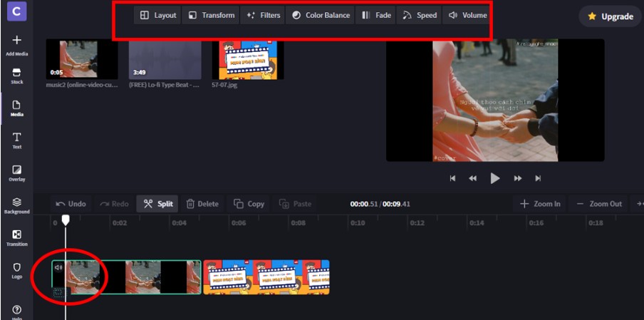
Task: Click the file name '57-07.jpg'
Action: 224,85
